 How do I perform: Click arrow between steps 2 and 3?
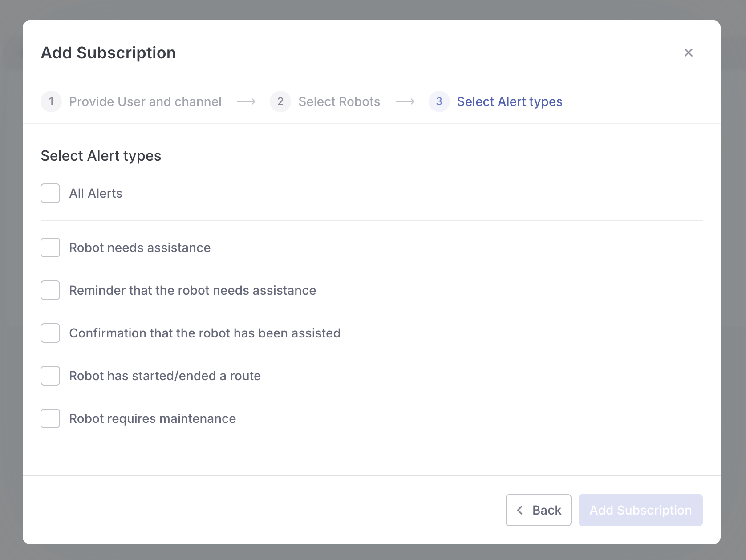click(x=405, y=101)
